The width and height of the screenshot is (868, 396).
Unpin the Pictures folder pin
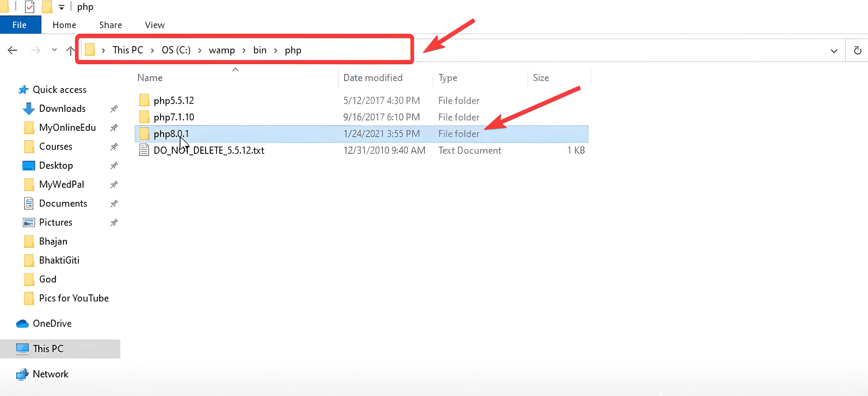tap(114, 222)
